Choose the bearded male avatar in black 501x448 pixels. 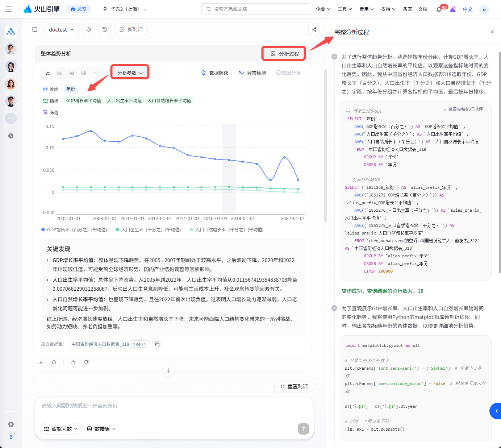[11, 101]
